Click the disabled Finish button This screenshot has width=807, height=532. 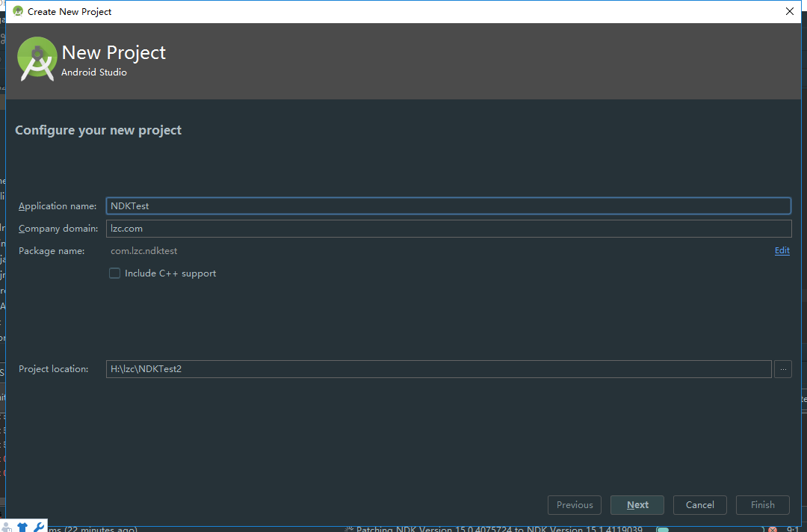click(762, 505)
